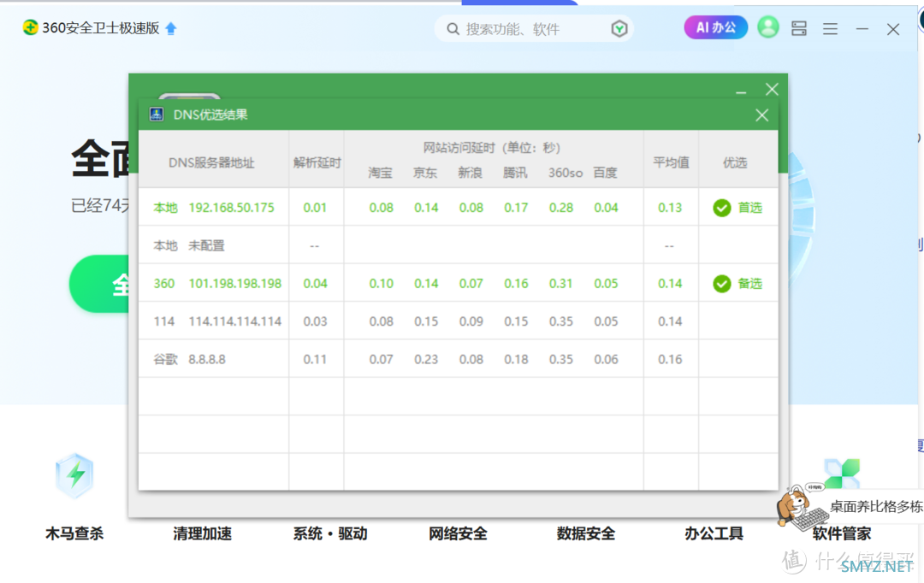Open the AI 办公 button
This screenshot has height=583, width=924.
coord(715,27)
